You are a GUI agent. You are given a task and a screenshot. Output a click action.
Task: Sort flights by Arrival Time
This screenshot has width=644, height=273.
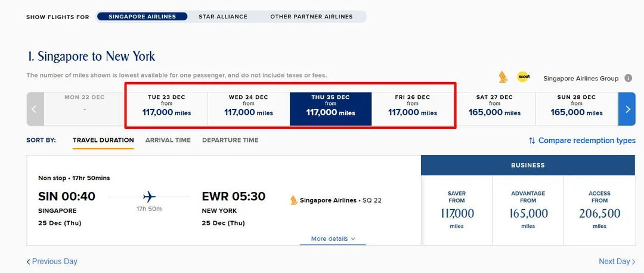tap(168, 140)
